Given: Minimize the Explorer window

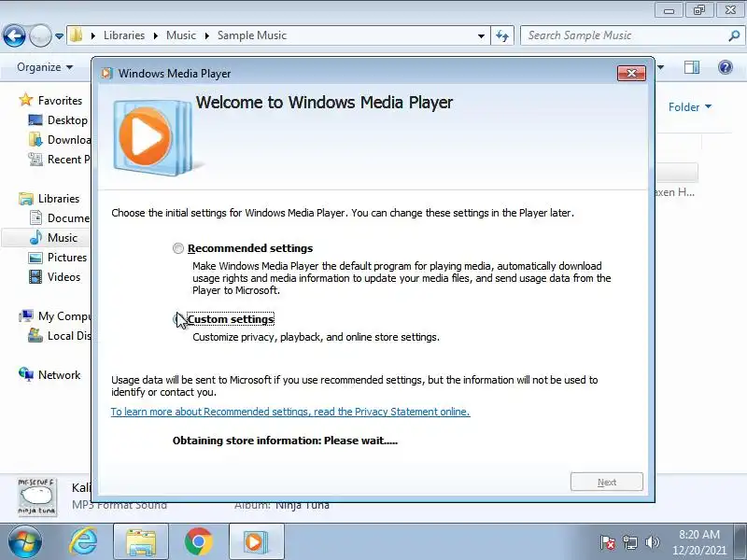Looking at the screenshot, I should (669, 10).
